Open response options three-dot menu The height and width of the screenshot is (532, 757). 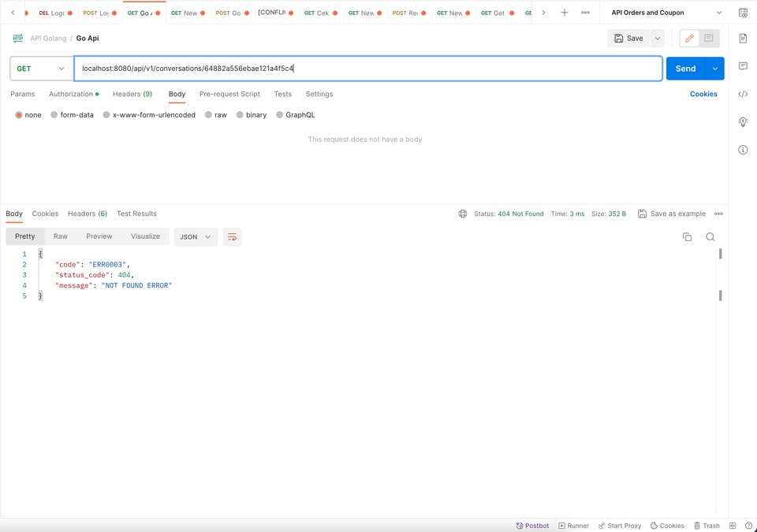(x=718, y=214)
